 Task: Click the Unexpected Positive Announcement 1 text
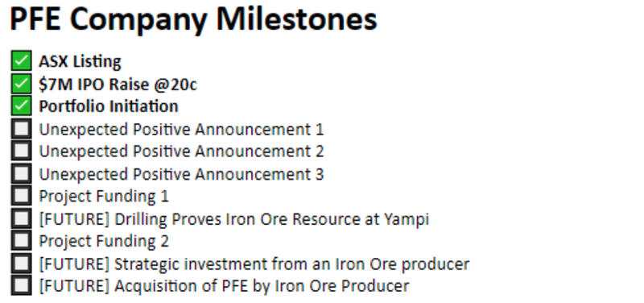click(x=181, y=130)
